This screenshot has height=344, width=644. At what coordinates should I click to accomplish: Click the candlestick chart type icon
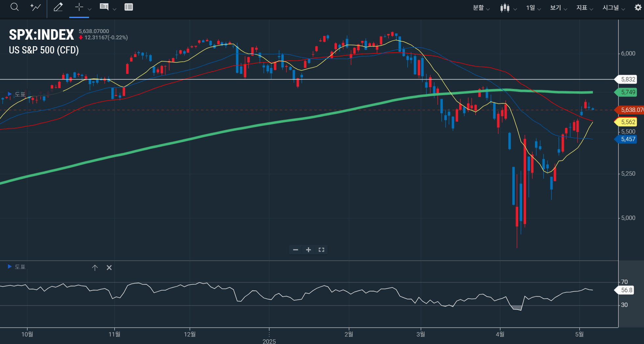tap(505, 8)
